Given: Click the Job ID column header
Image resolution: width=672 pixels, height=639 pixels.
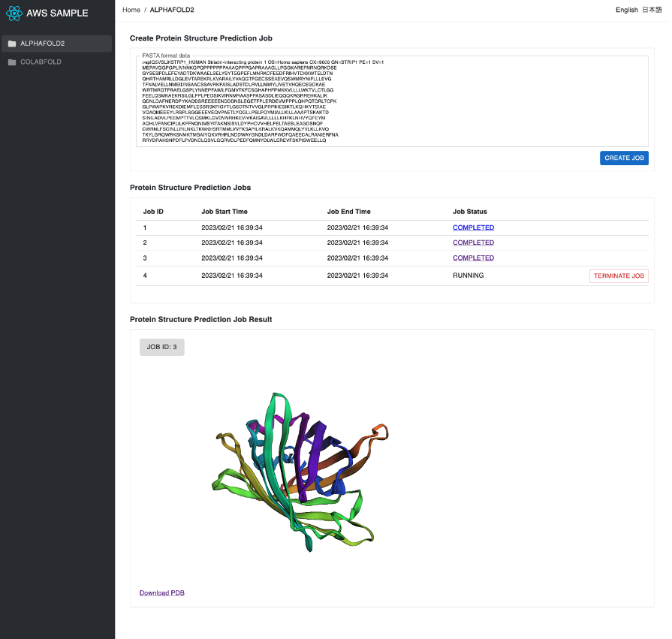Looking at the screenshot, I should click(152, 211).
